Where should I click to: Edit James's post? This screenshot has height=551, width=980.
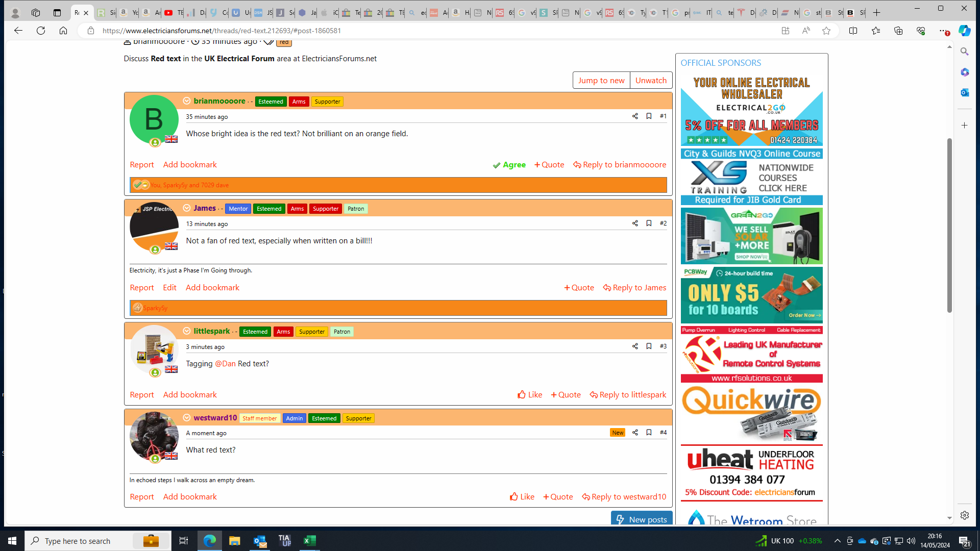[169, 288]
